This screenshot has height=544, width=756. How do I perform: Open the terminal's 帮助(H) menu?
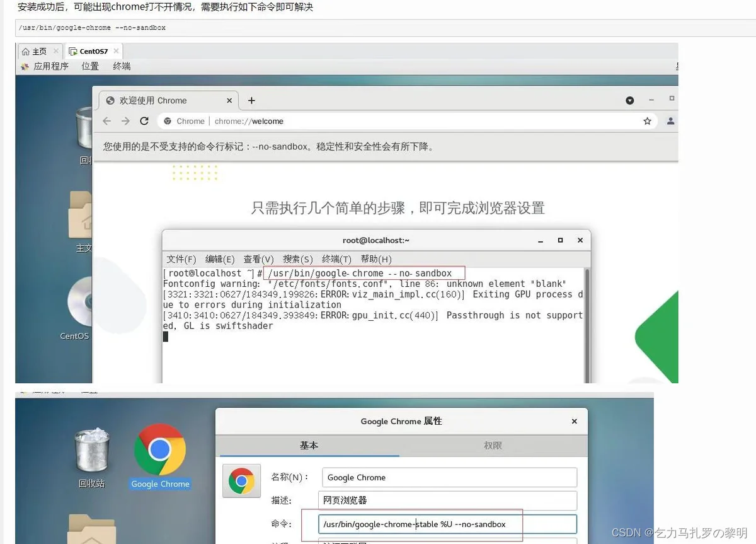[x=376, y=259]
